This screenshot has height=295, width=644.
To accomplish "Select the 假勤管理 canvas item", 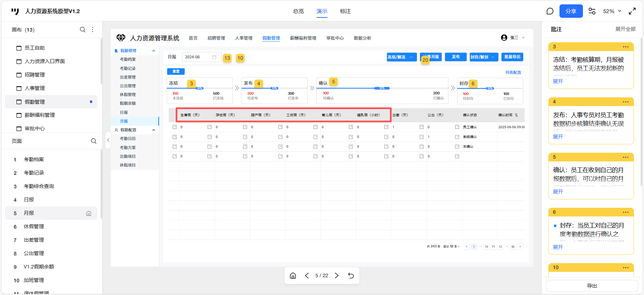I will point(35,102).
